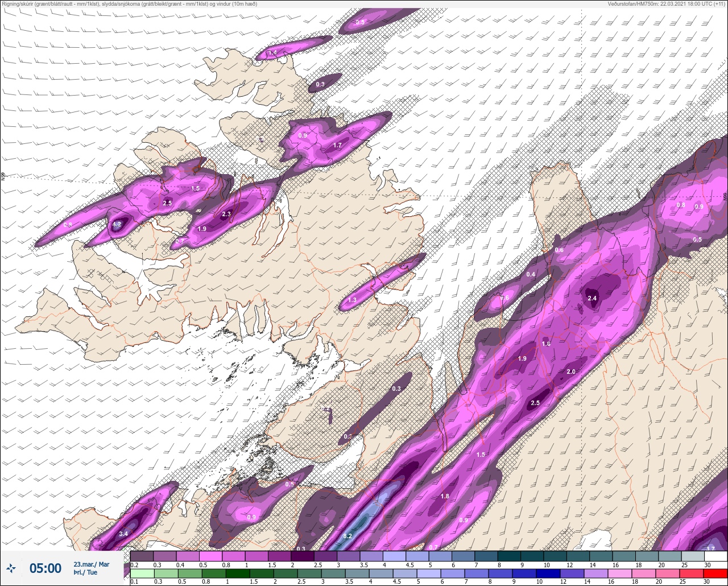The height and width of the screenshot is (586, 728).
Task: Click the 2.3 precipitation value on the map
Action: tap(226, 214)
